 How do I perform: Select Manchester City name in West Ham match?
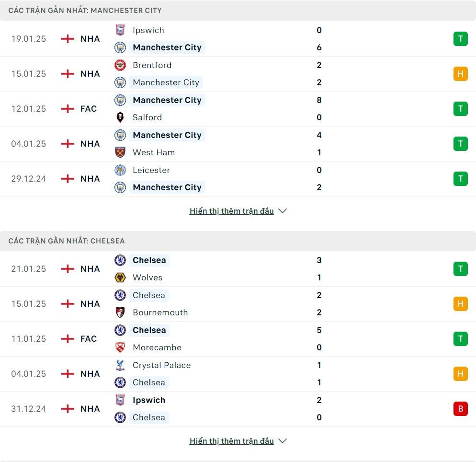pos(167,135)
